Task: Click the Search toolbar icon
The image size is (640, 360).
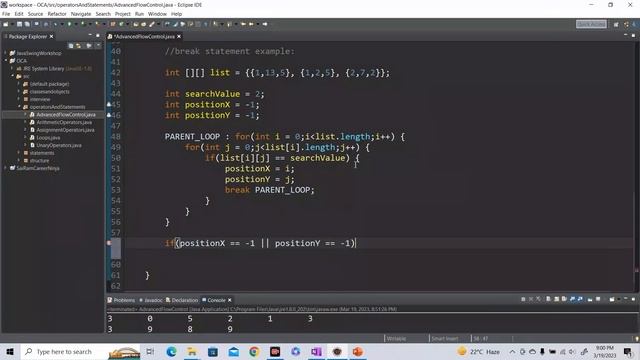Action: [151, 24]
